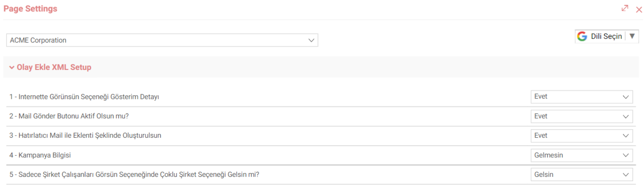Open the Mail Gönder Butonu dropdown

tap(582, 116)
